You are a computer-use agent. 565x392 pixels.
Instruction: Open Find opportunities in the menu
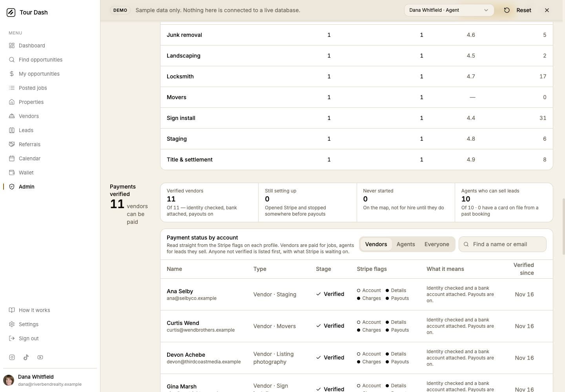pos(41,60)
